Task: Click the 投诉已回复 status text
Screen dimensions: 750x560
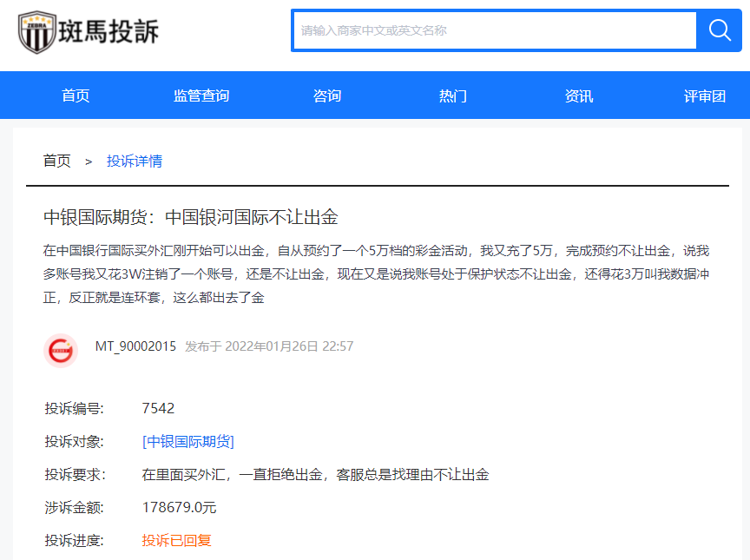Action: tap(176, 540)
